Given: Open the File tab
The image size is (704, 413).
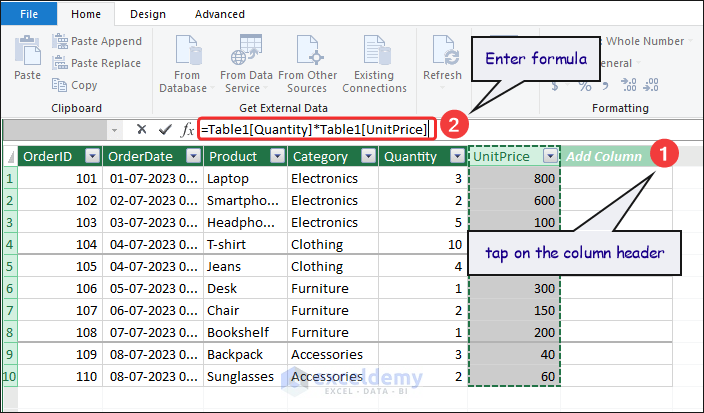Looking at the screenshot, I should click(x=29, y=14).
